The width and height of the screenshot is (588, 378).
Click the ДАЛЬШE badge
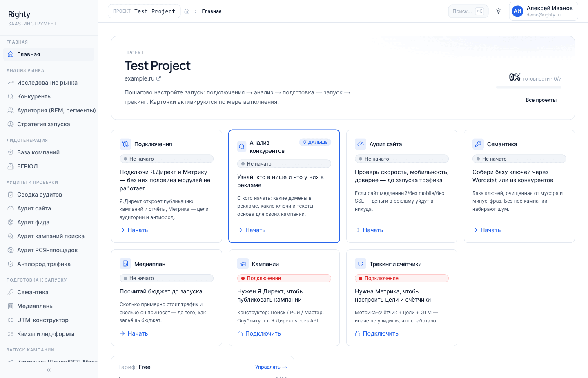[x=315, y=142]
